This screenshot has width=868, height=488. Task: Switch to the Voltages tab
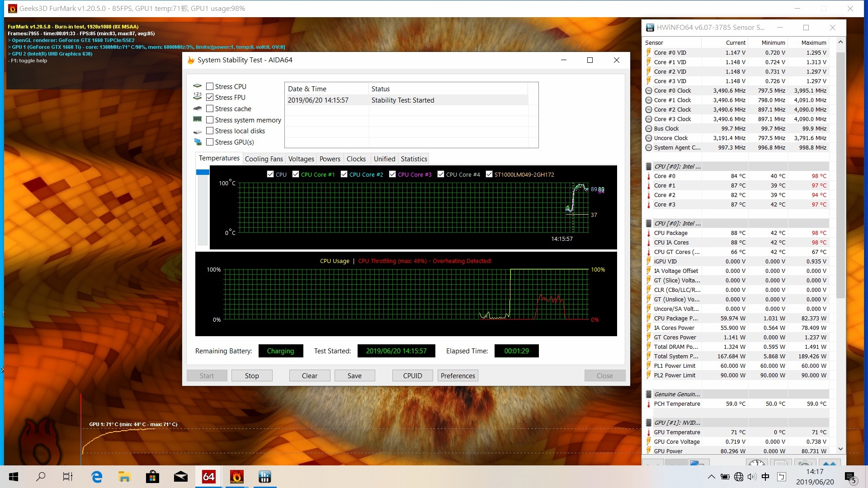pos(301,159)
